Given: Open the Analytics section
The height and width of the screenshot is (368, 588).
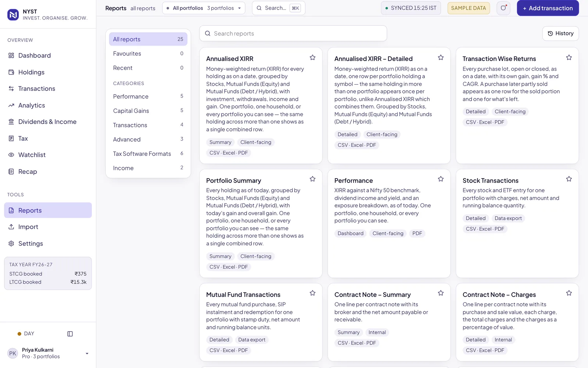Looking at the screenshot, I should click(48, 105).
